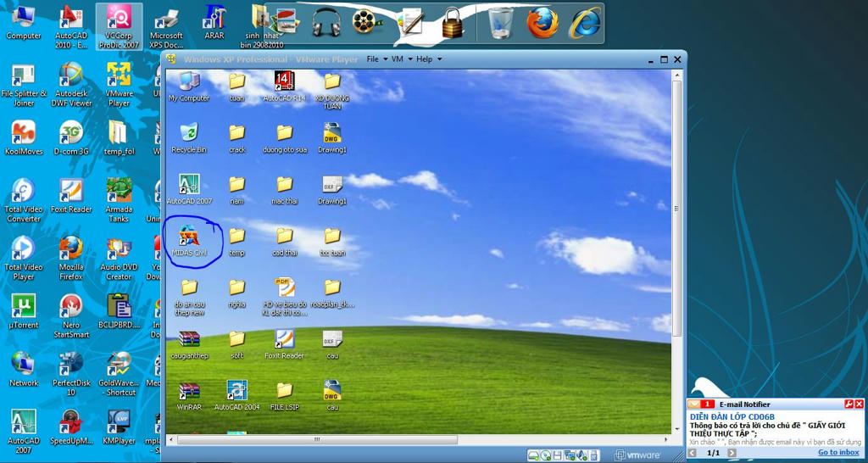Open the VM menu in VMware Player
Viewport: 868px width, 463px height.
[400, 59]
